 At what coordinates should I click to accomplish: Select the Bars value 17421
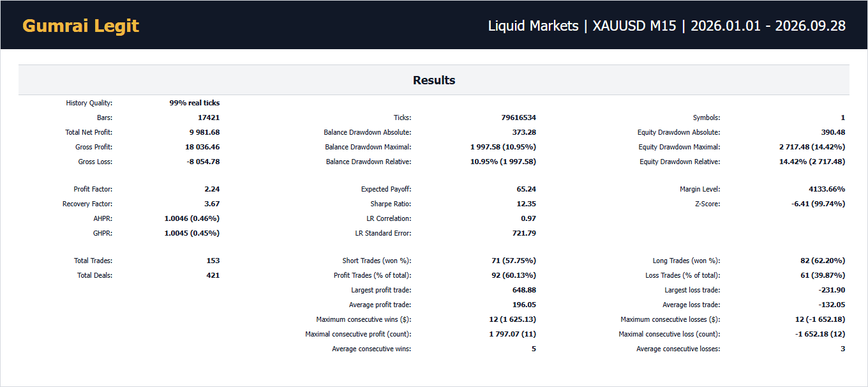[209, 118]
